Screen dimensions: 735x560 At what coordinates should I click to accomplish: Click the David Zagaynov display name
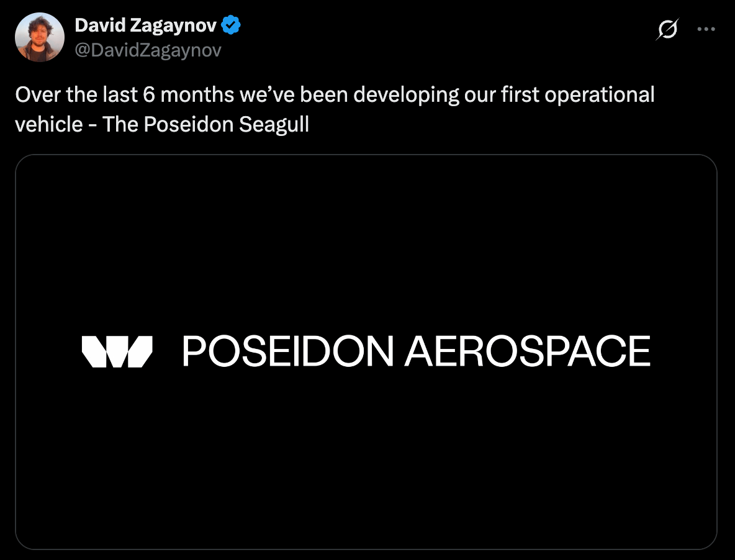point(145,25)
